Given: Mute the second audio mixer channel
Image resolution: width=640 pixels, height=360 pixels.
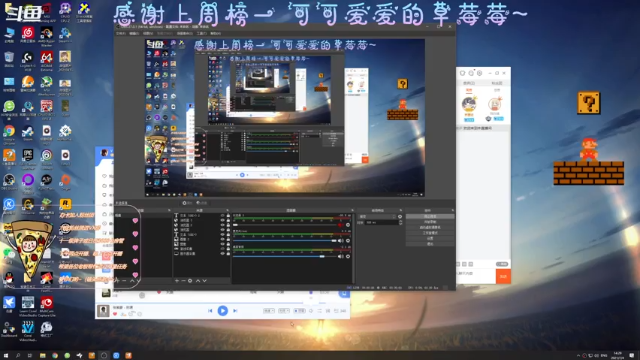Looking at the screenshot, I should click(341, 241).
